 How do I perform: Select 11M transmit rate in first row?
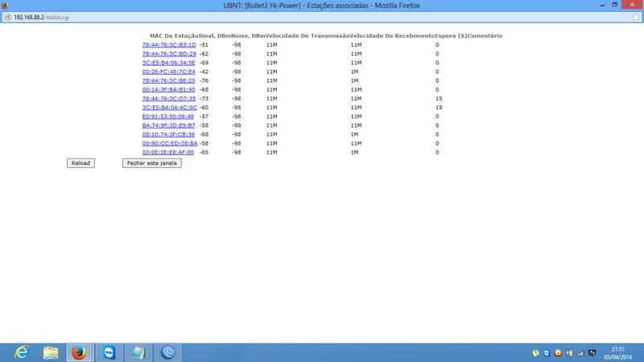click(272, 45)
